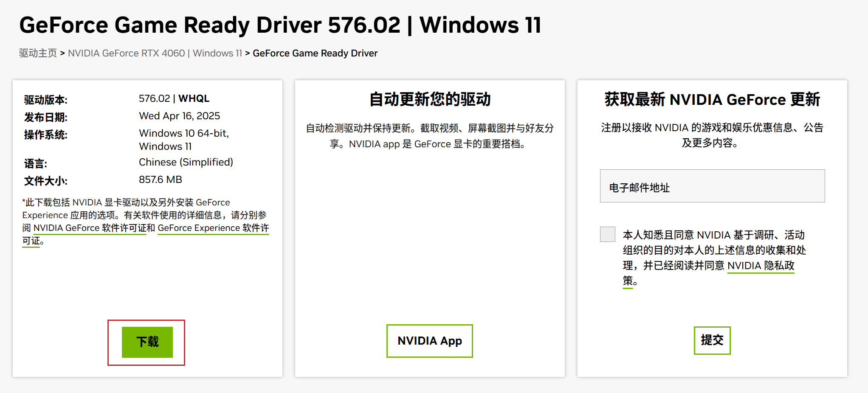The width and height of the screenshot is (868, 393).
Task: Open the NVIDIA GeForce RTX 4060 breadcrumb link
Action: (155, 53)
